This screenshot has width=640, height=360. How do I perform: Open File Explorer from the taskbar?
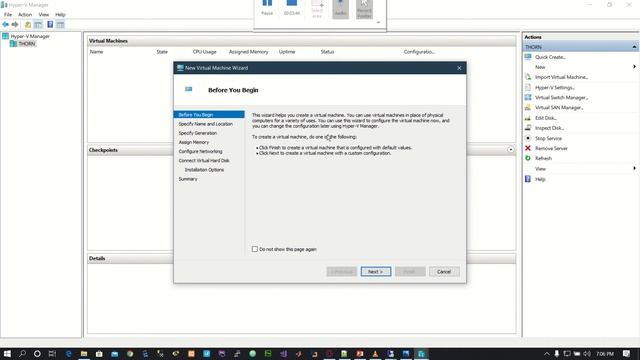click(x=84, y=353)
